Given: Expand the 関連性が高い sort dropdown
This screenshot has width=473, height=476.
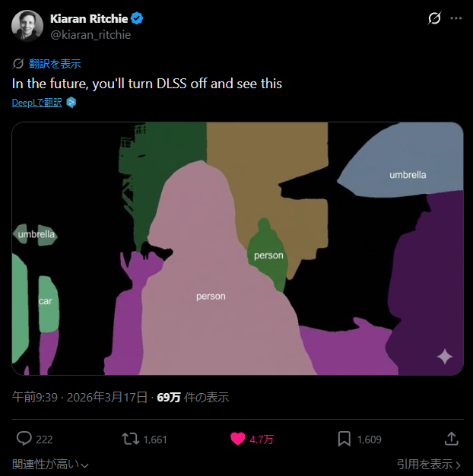Looking at the screenshot, I should coord(50,464).
